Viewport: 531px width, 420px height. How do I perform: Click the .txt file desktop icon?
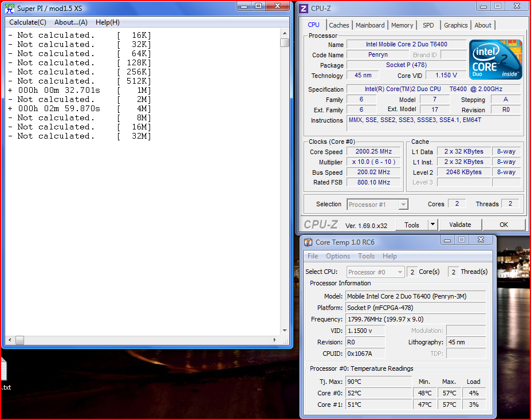point(4,374)
